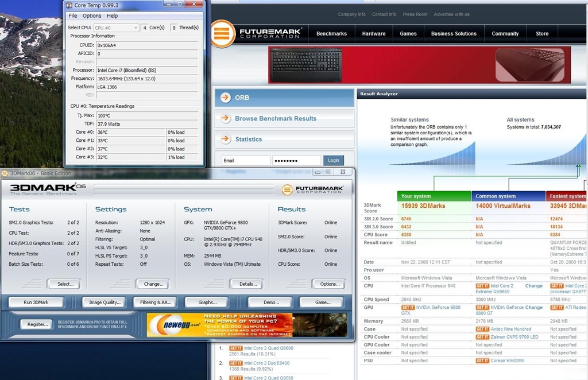The width and height of the screenshot is (588, 380).
Task: Click GET IT badge for Antec Nine Hundred
Action: 482,329
